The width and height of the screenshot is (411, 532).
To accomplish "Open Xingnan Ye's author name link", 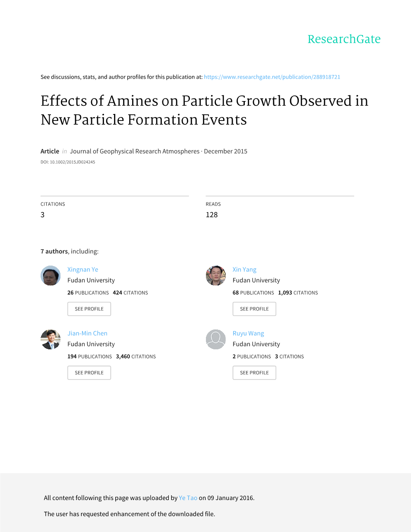I will coord(83,269).
